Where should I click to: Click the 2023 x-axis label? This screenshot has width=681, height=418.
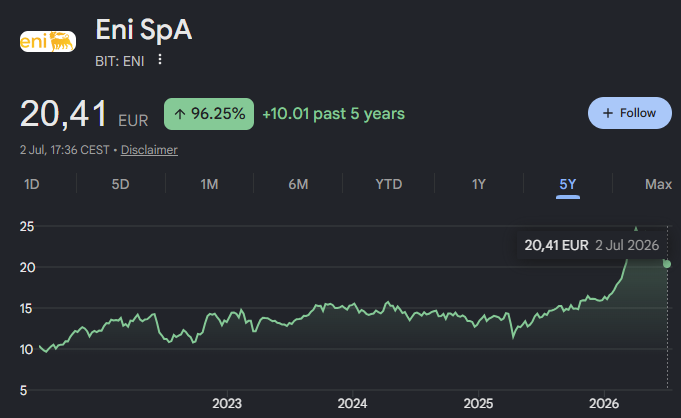coord(227,404)
